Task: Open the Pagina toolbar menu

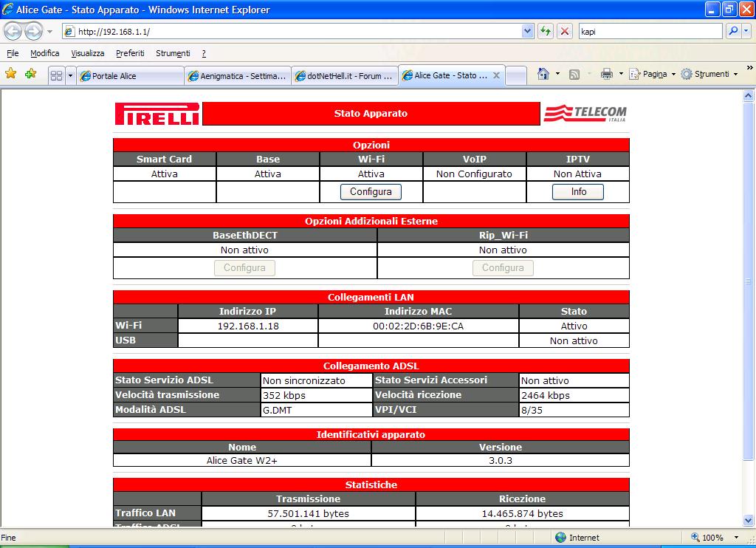Action: click(x=653, y=74)
